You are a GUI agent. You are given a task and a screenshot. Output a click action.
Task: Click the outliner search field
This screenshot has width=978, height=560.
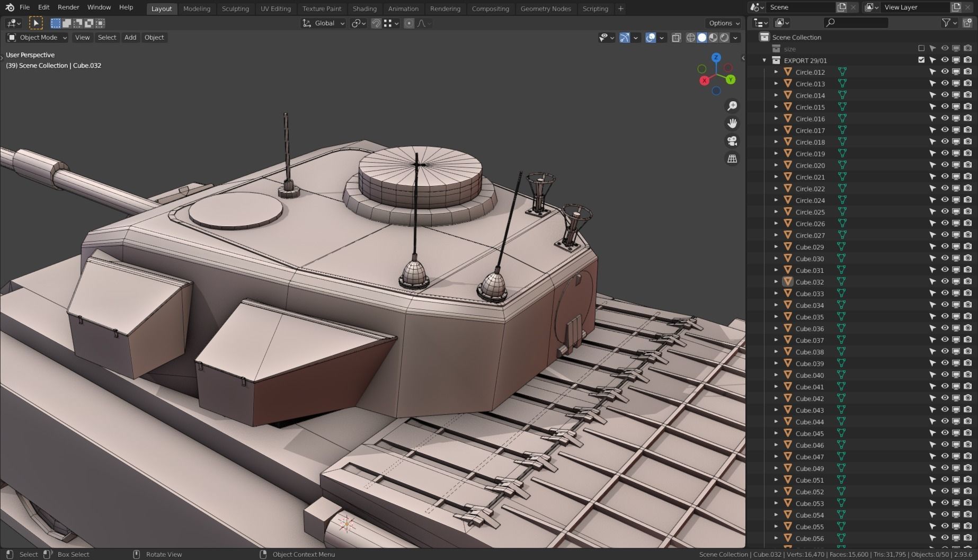click(856, 23)
